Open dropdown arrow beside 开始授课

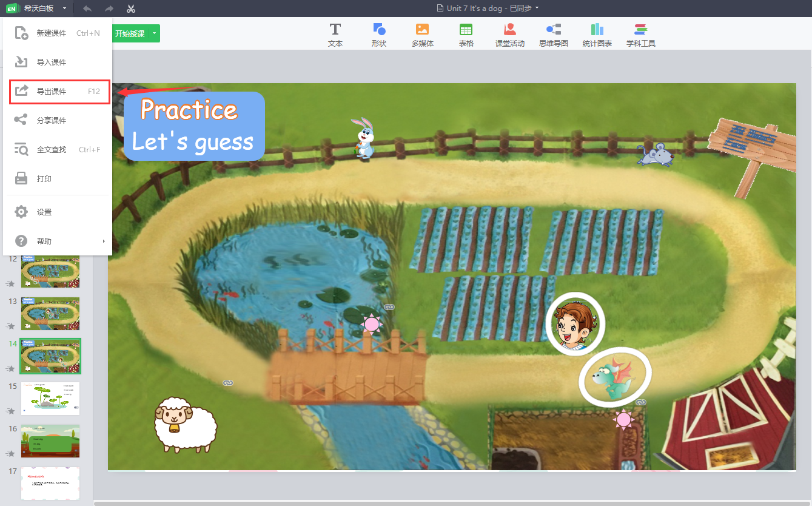click(155, 33)
